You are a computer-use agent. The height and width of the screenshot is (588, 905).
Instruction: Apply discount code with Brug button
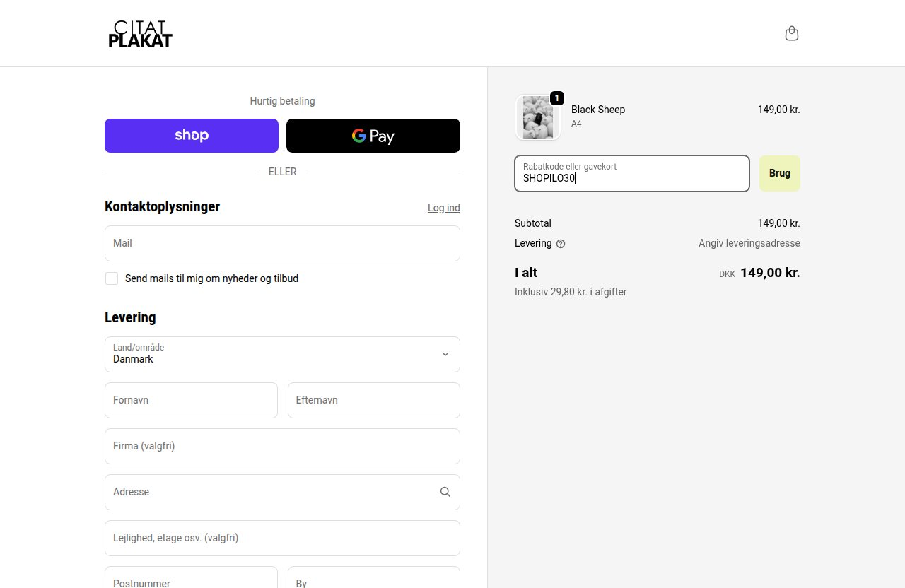pos(780,173)
